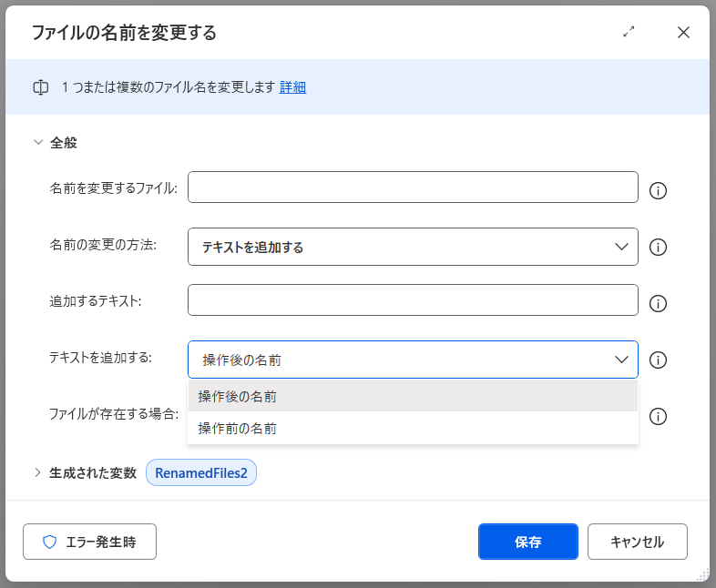Screen dimensions: 716x588
Task: Click info icon beside 追加するテキスト field
Action: tap(658, 303)
